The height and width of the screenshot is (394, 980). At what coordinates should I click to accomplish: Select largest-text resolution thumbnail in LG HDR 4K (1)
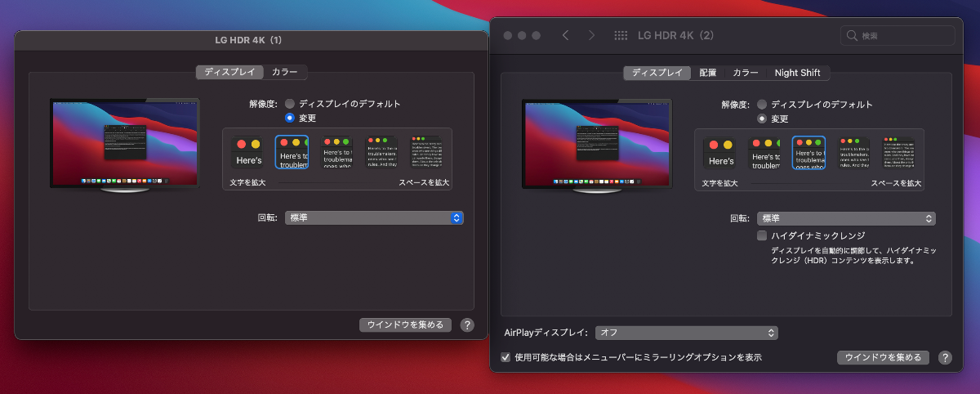247,153
